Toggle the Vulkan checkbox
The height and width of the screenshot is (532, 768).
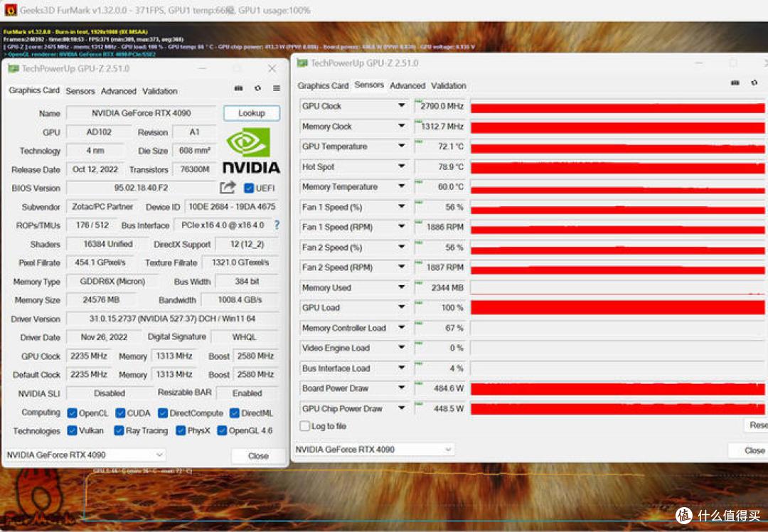pyautogui.click(x=72, y=430)
